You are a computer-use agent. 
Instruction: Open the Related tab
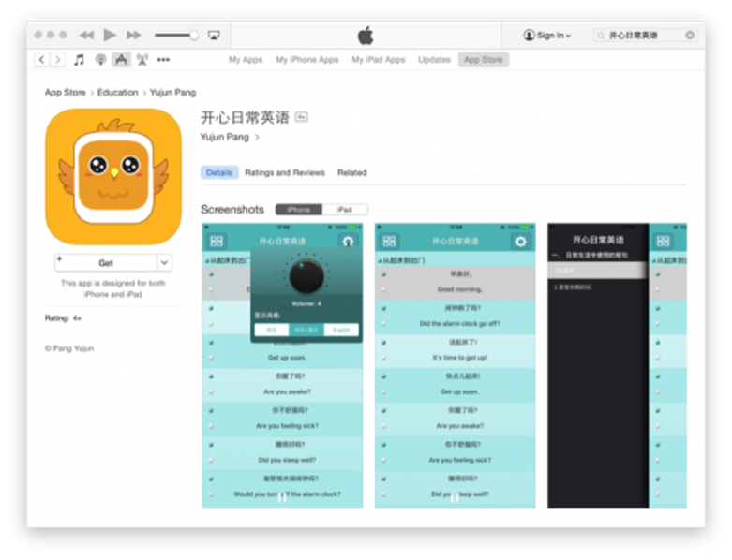click(352, 172)
